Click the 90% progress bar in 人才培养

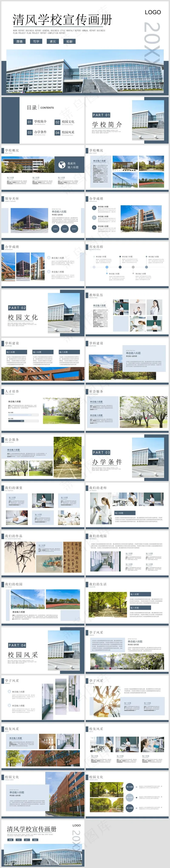click(x=23, y=421)
